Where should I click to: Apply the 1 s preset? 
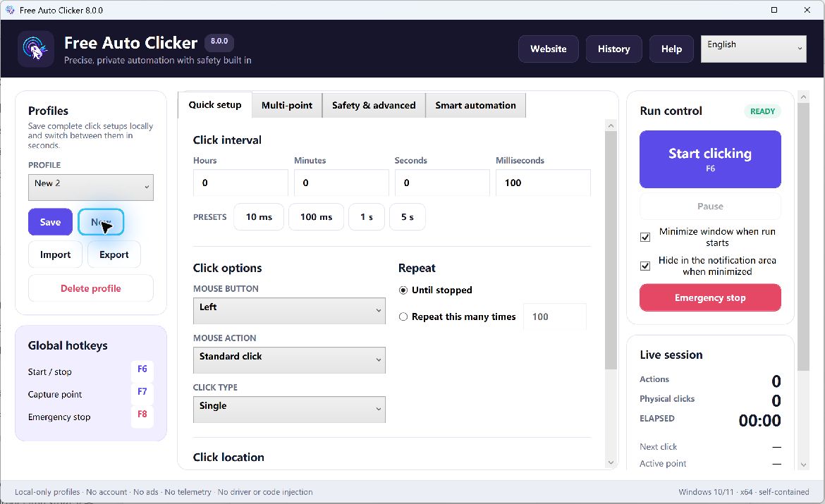[367, 216]
